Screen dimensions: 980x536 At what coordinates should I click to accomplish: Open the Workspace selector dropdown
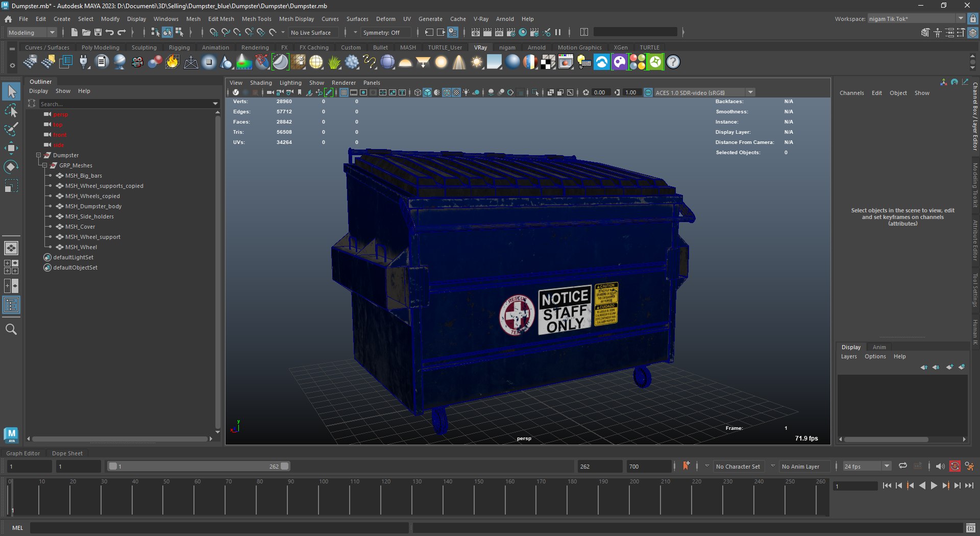click(x=916, y=19)
